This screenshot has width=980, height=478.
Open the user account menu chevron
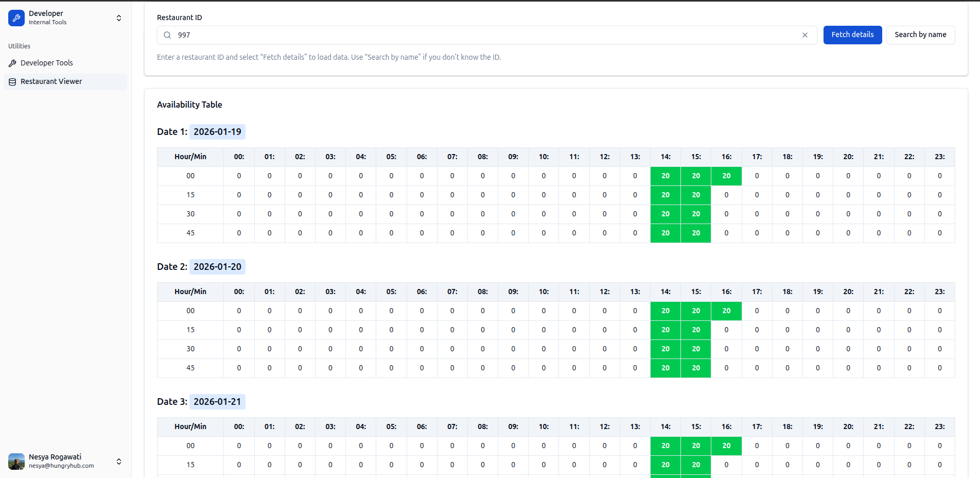point(119,461)
